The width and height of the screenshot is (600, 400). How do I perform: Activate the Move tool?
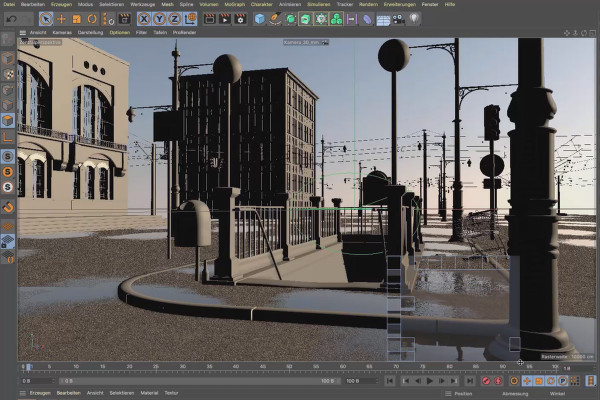pos(61,19)
